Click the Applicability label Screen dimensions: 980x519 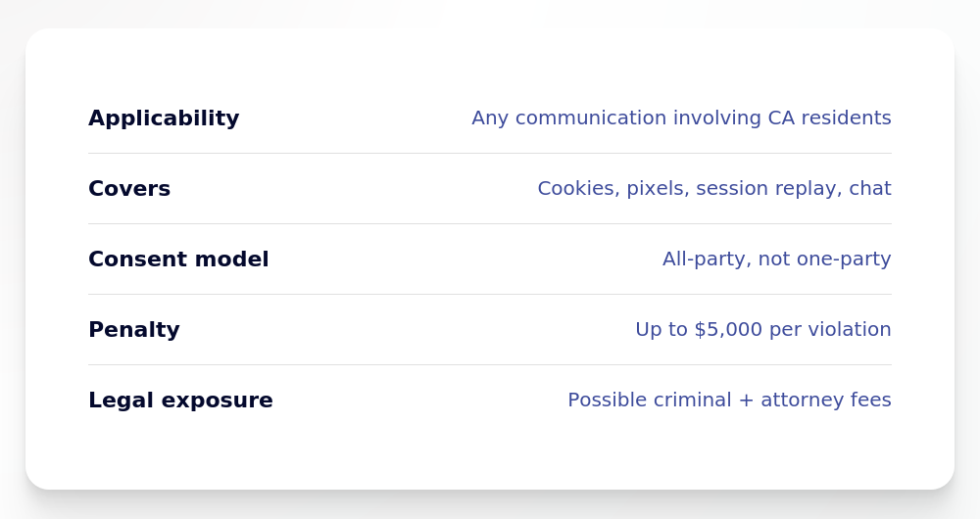pyautogui.click(x=164, y=118)
